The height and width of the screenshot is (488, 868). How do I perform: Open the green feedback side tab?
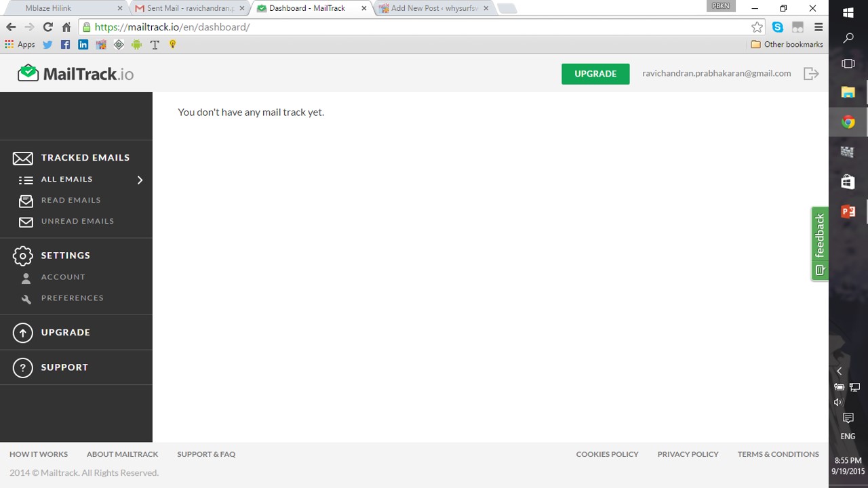(x=820, y=243)
